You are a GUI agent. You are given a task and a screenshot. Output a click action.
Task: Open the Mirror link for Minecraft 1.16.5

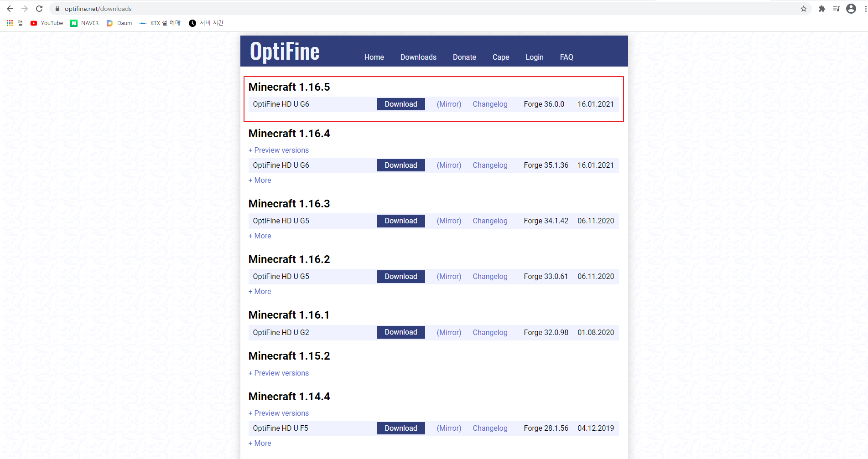[x=449, y=104]
